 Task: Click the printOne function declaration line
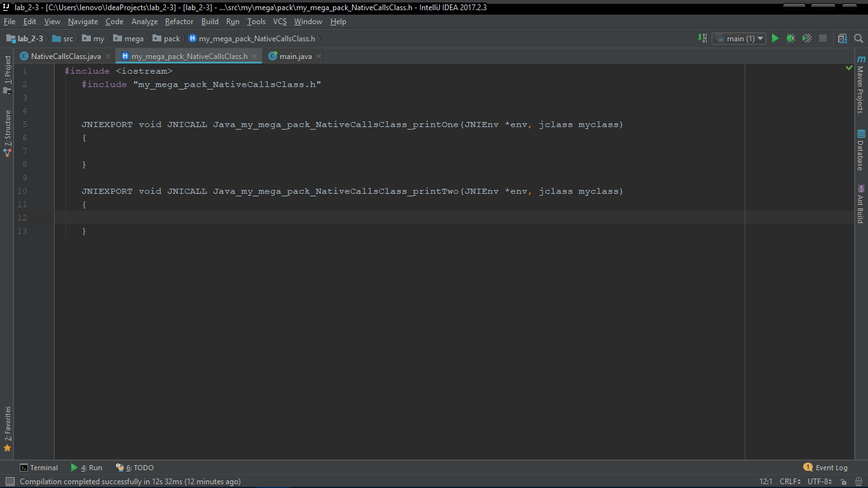352,125
